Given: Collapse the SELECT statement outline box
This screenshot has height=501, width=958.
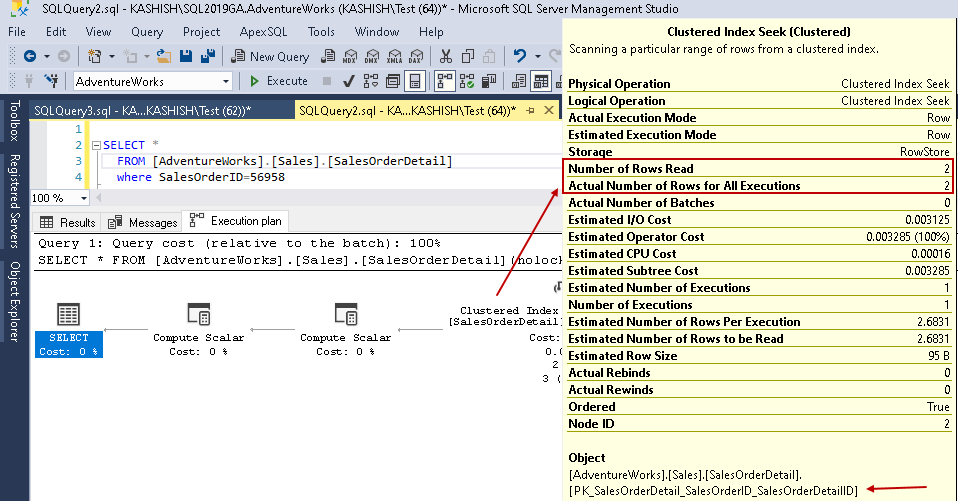Looking at the screenshot, I should point(96,145).
